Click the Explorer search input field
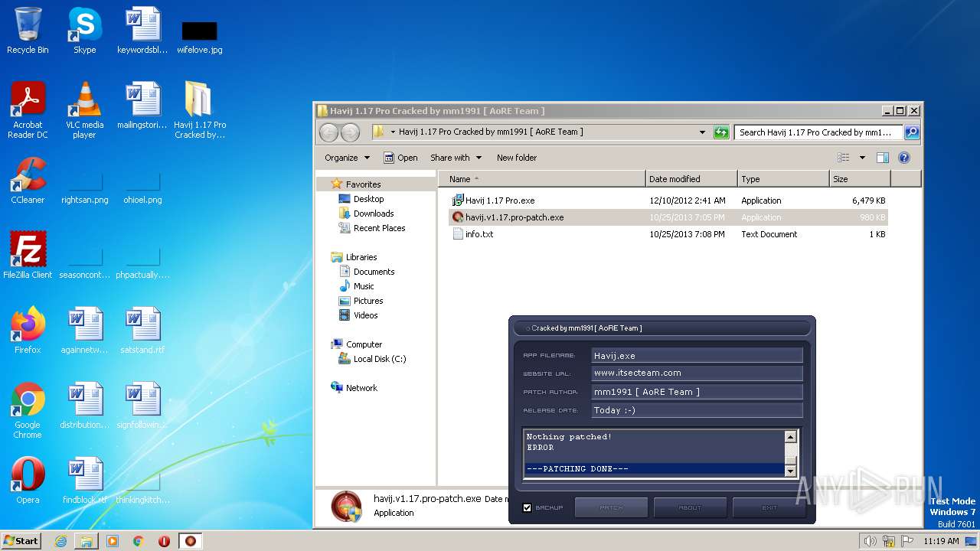This screenshot has height=551, width=980. [818, 132]
